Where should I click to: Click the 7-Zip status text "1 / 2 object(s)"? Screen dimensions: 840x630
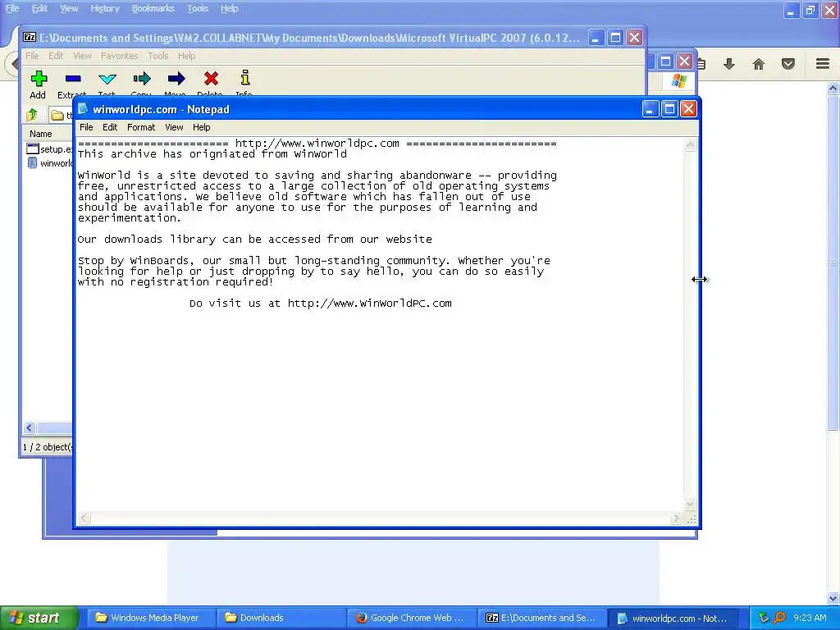47,447
